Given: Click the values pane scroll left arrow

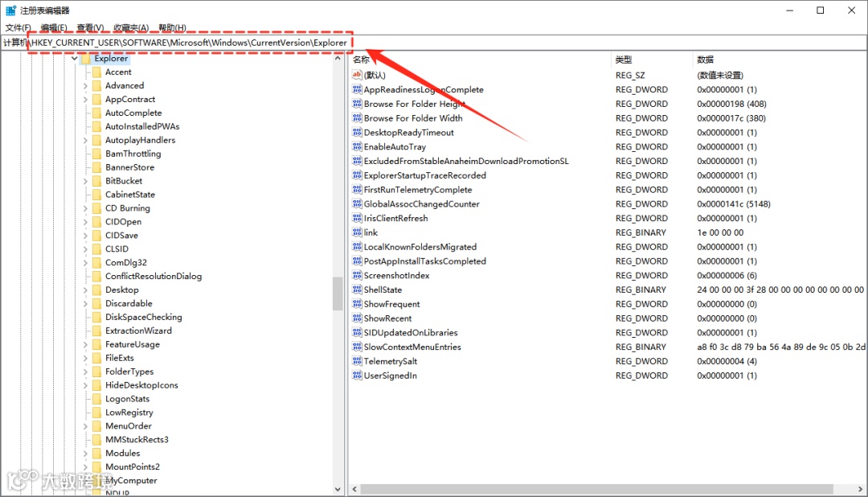Looking at the screenshot, I should point(355,489).
